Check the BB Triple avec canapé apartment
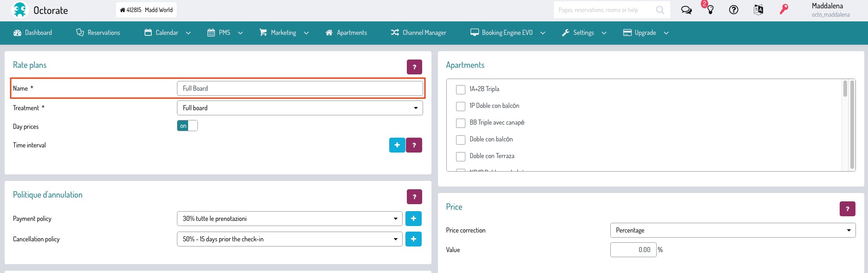Screen dimensions: 868x273 click(x=461, y=123)
